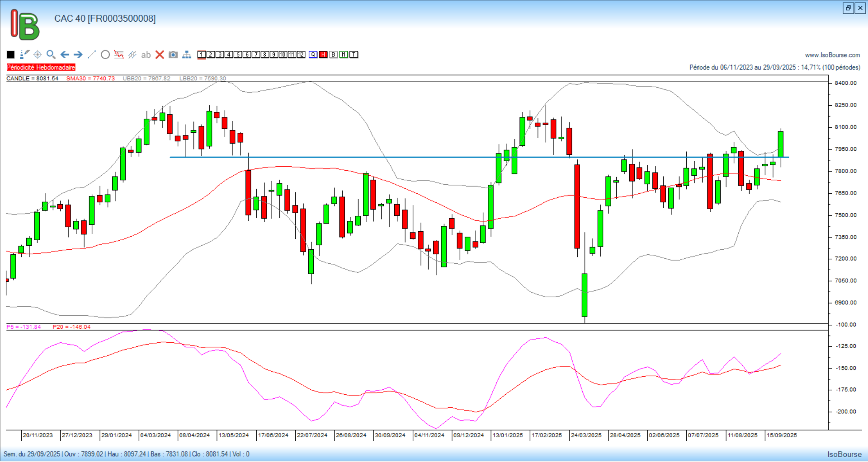Add text with the 'ab' tool
The height and width of the screenshot is (462, 868).
click(x=146, y=55)
